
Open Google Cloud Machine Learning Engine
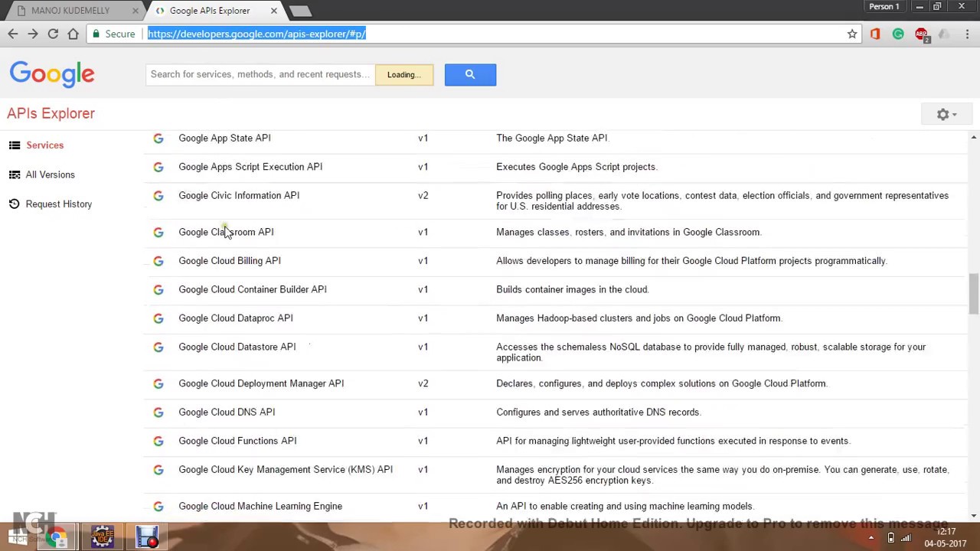(x=260, y=506)
